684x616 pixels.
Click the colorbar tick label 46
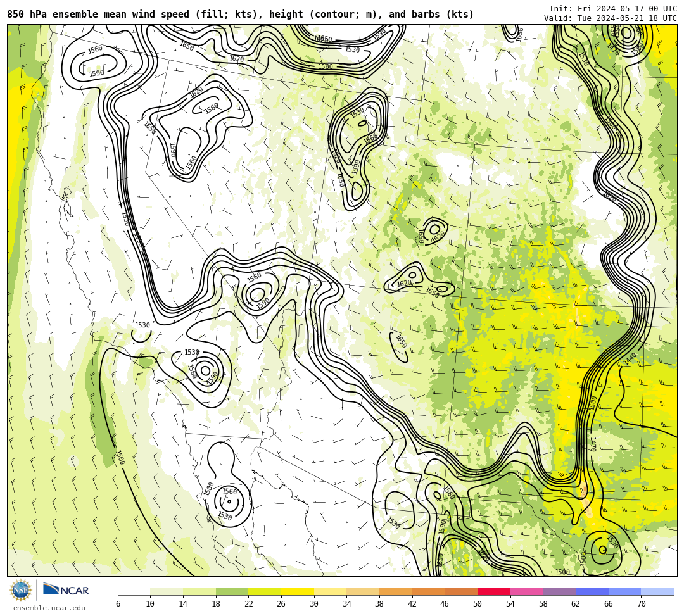[445, 604]
